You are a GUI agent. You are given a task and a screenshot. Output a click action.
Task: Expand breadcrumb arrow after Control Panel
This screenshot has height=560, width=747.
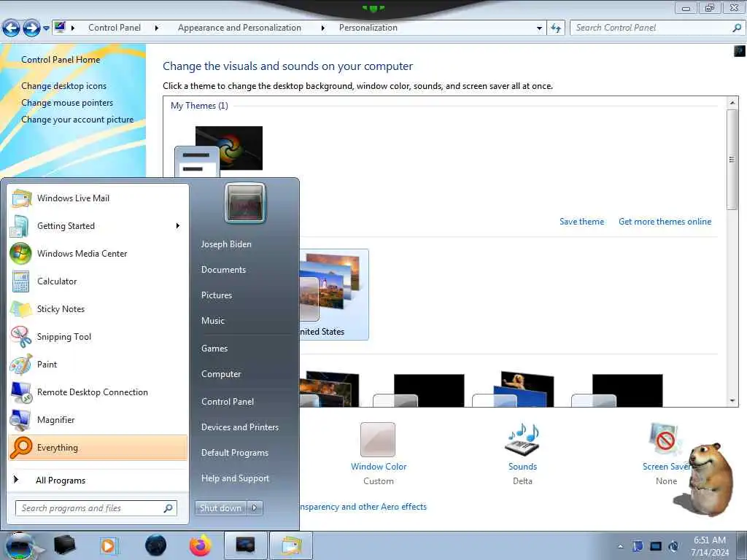point(157,28)
